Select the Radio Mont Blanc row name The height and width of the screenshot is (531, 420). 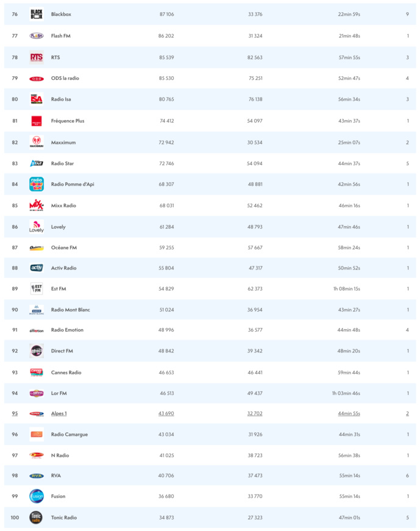[70, 310]
